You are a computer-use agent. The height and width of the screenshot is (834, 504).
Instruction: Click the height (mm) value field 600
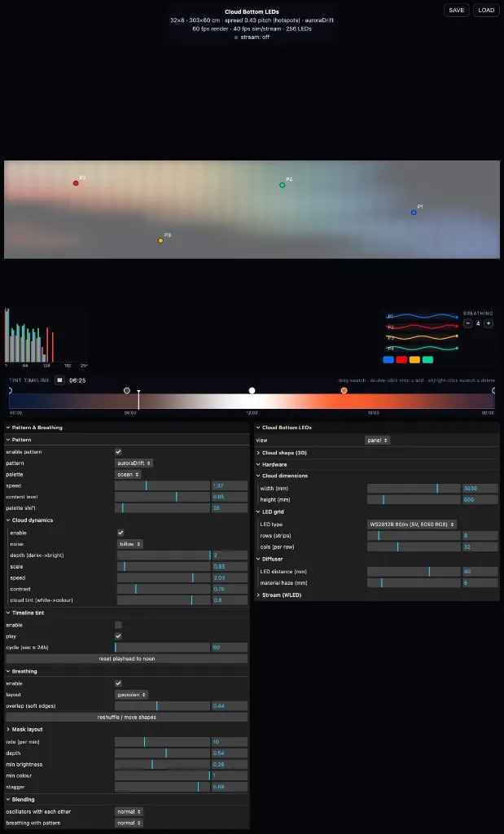480,499
